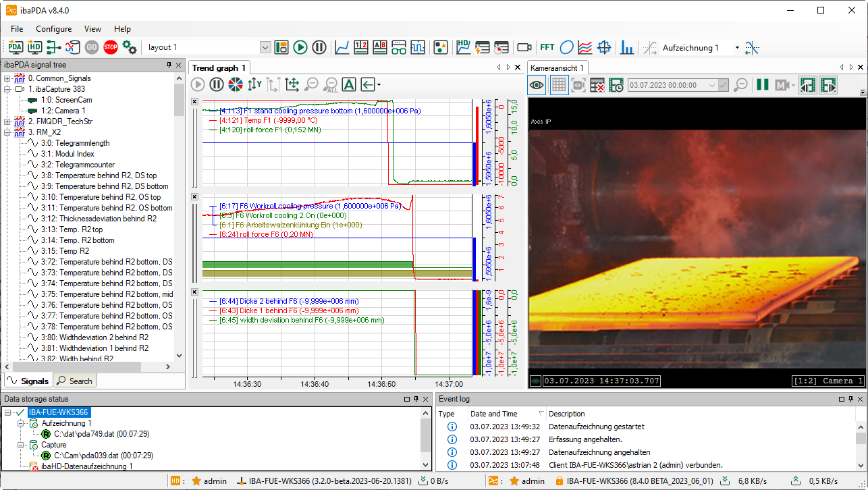Expand the 0. Common_Signals tree node

pyautogui.click(x=7, y=78)
